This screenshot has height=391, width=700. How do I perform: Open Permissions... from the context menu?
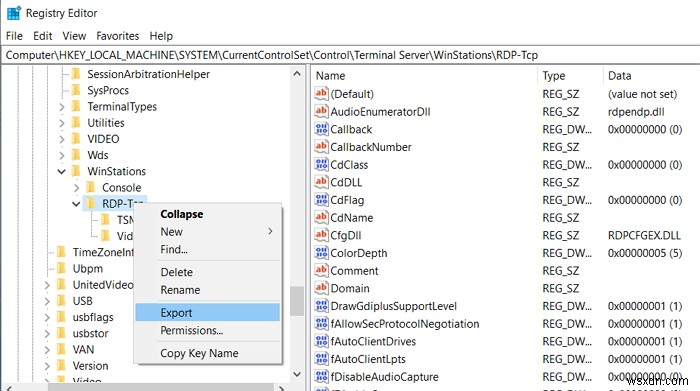tap(208, 330)
